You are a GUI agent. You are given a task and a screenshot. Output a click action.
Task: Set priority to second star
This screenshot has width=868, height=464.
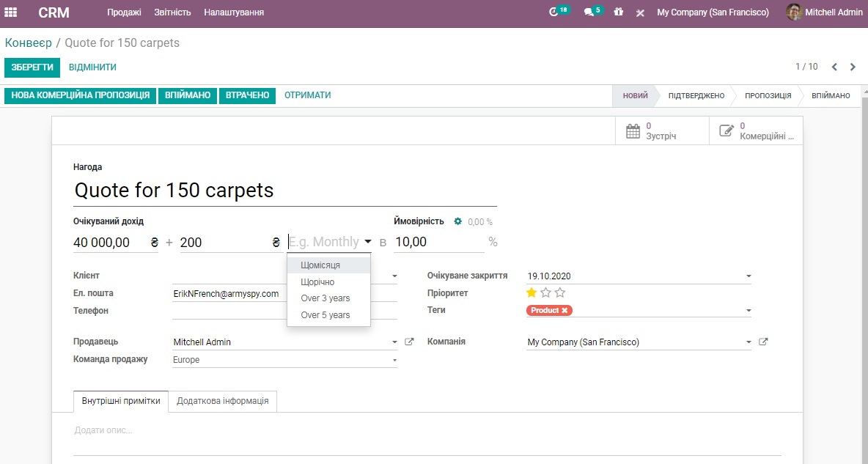pos(545,293)
